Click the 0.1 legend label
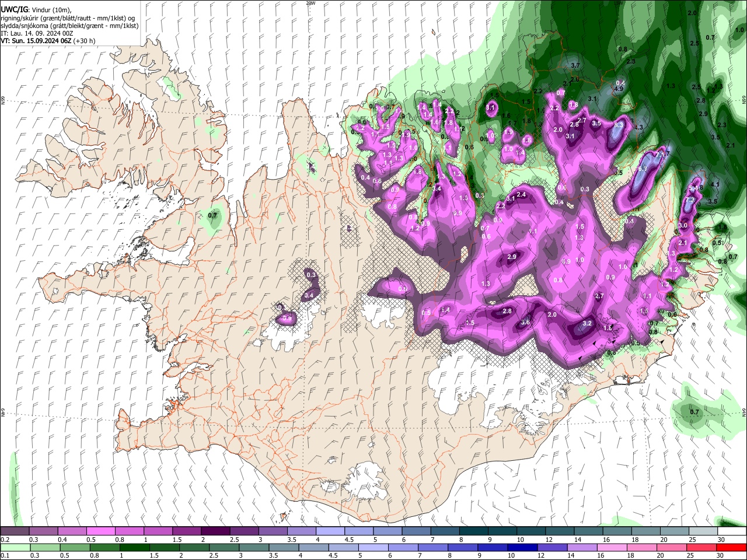 [5, 556]
